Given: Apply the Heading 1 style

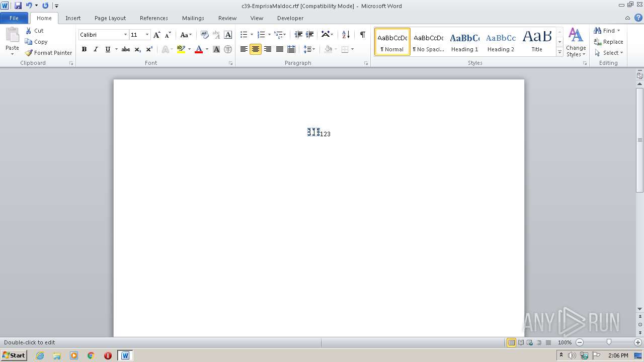Looking at the screenshot, I should tap(465, 42).
